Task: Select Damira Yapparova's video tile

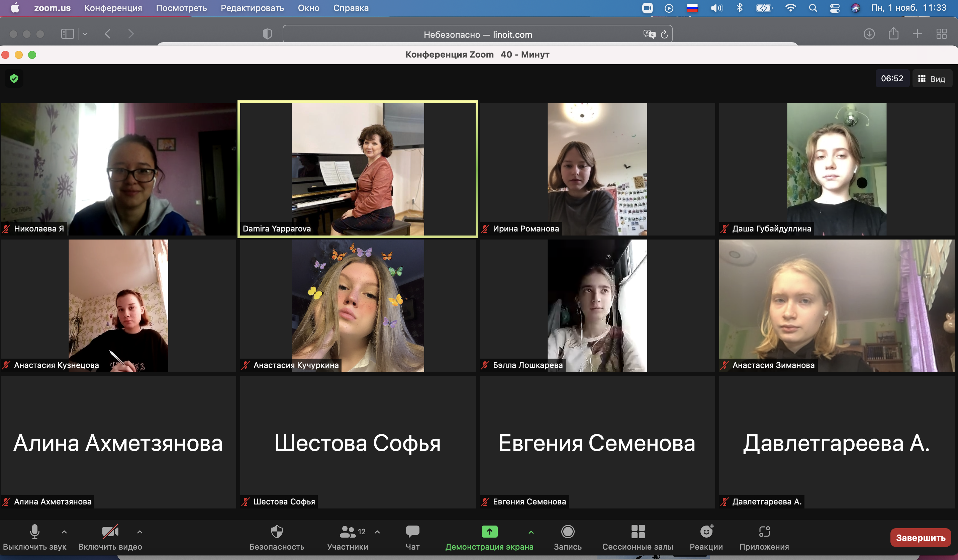Action: 357,169
